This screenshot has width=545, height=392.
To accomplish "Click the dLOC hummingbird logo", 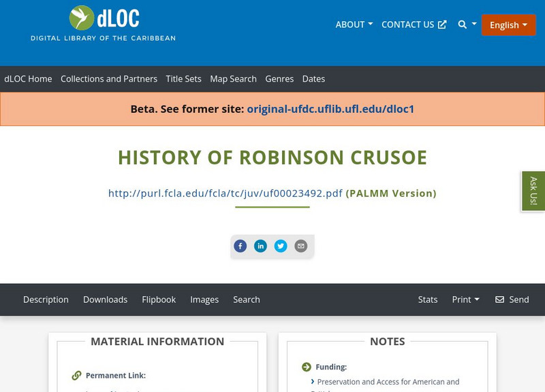I will tap(79, 16).
